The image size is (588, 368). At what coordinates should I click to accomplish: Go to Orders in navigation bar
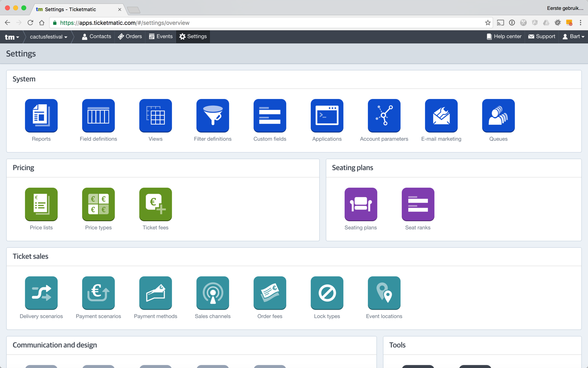(130, 36)
